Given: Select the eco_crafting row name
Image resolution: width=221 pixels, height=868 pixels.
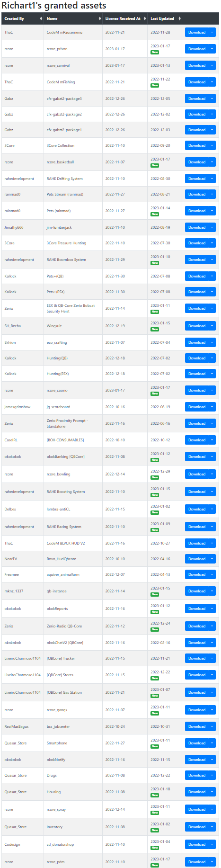Looking at the screenshot, I should (x=57, y=342).
